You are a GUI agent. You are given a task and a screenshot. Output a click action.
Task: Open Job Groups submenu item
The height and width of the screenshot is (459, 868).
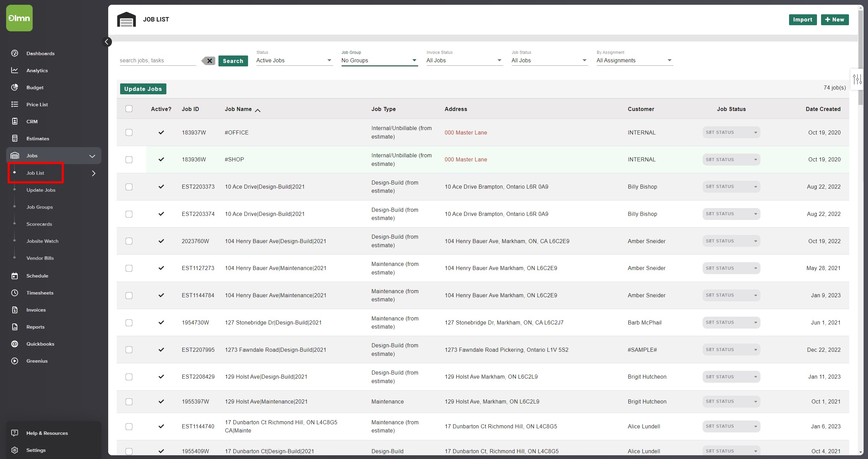point(39,207)
